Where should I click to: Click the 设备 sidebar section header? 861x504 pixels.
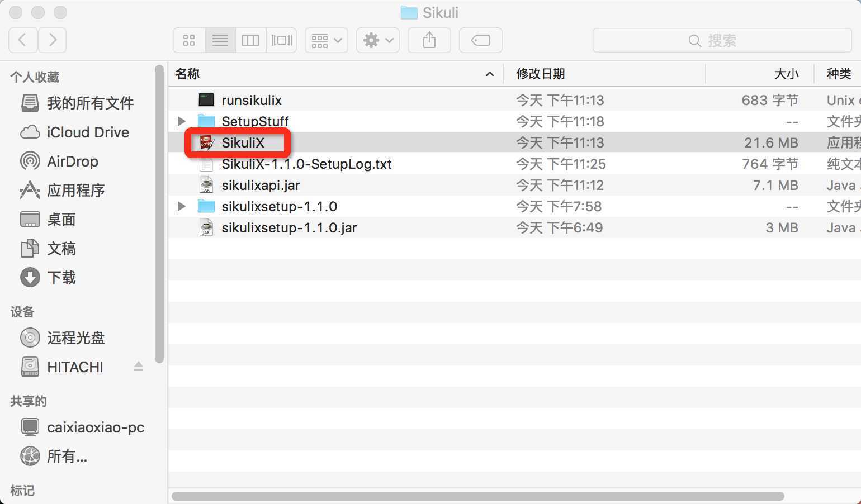[22, 312]
